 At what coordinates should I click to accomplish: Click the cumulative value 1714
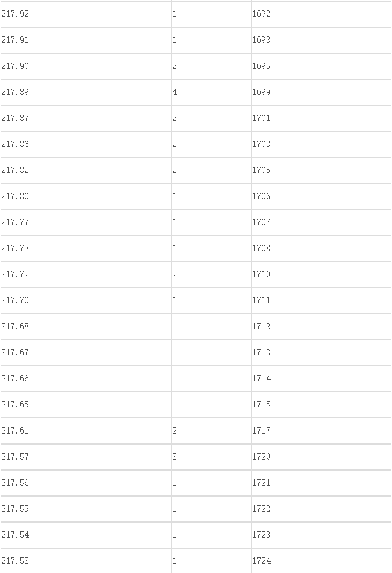(321, 379)
